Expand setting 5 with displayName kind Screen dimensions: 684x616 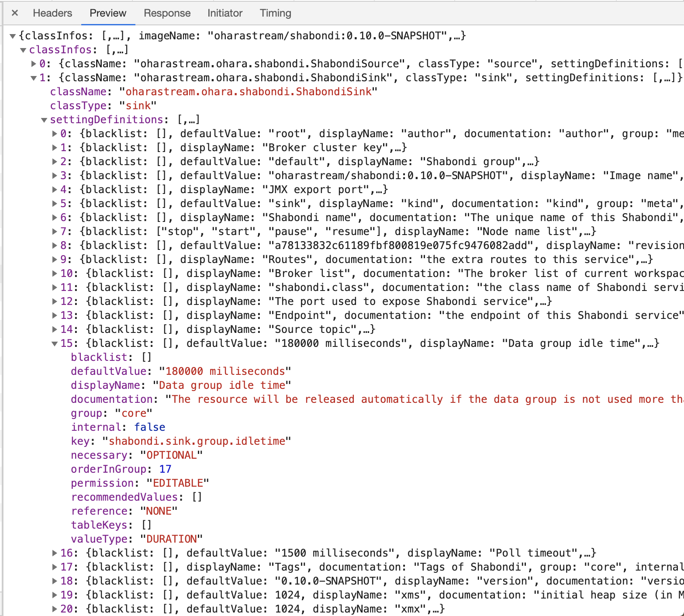55,204
